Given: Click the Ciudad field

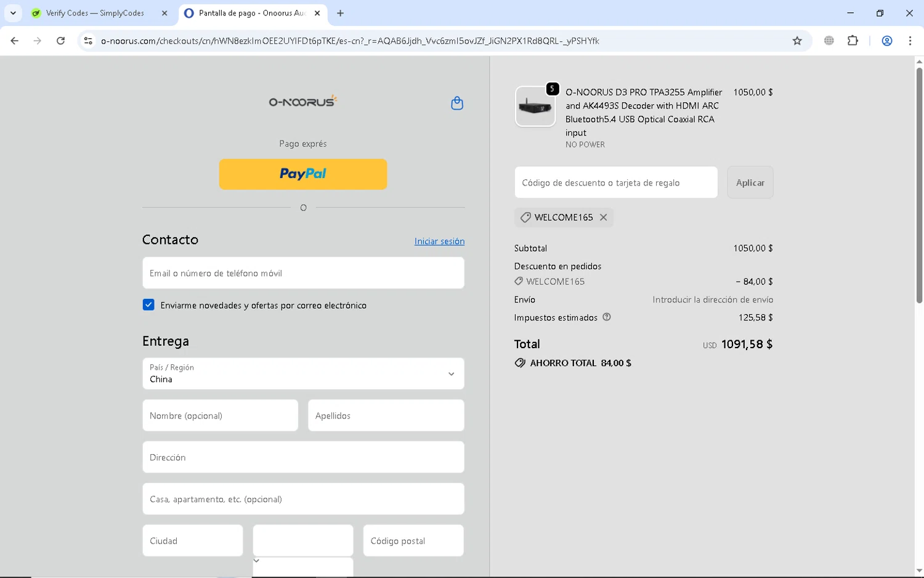Looking at the screenshot, I should [x=193, y=541].
